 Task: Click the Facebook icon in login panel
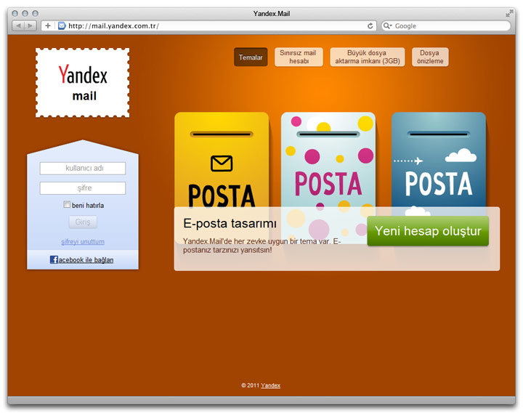click(x=54, y=259)
